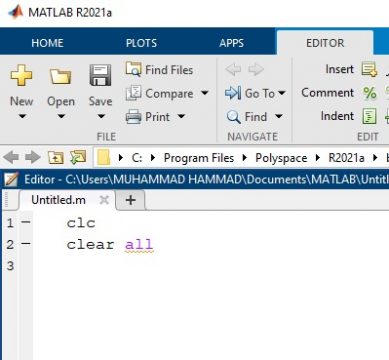Expand the arrow after Program Files

(x=244, y=157)
